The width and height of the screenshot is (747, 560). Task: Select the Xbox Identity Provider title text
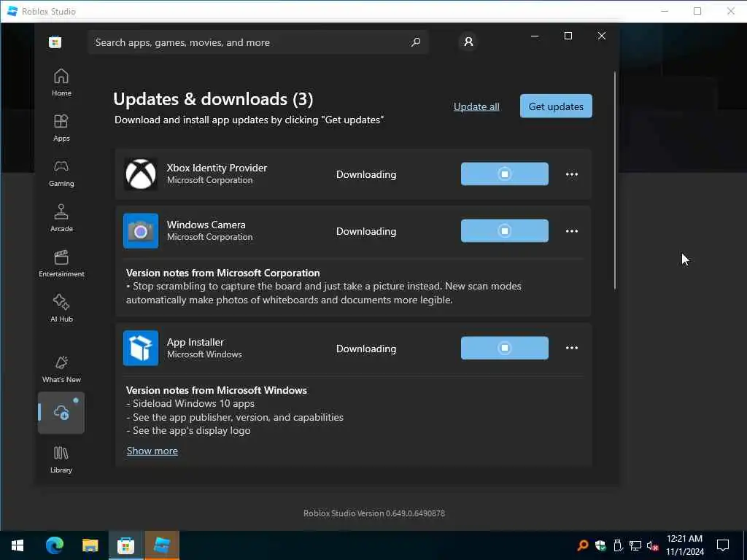point(217,168)
